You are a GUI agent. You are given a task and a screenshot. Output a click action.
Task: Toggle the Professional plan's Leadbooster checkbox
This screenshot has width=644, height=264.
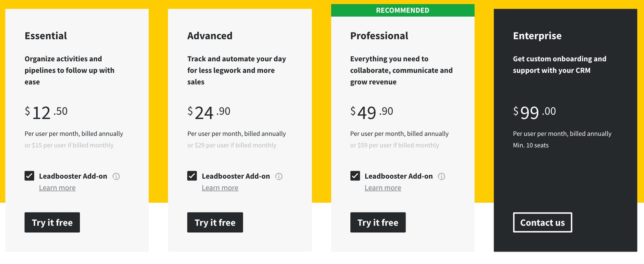355,175
